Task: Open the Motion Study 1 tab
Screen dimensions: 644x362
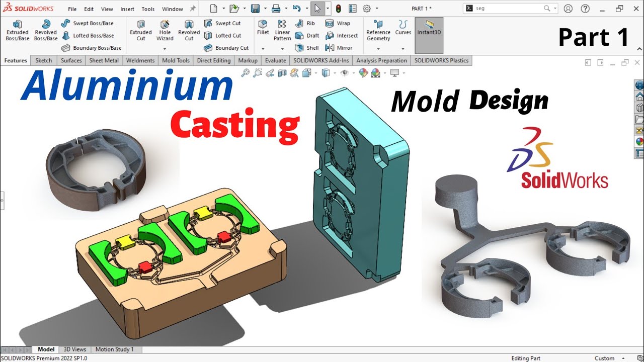Action: click(115, 349)
